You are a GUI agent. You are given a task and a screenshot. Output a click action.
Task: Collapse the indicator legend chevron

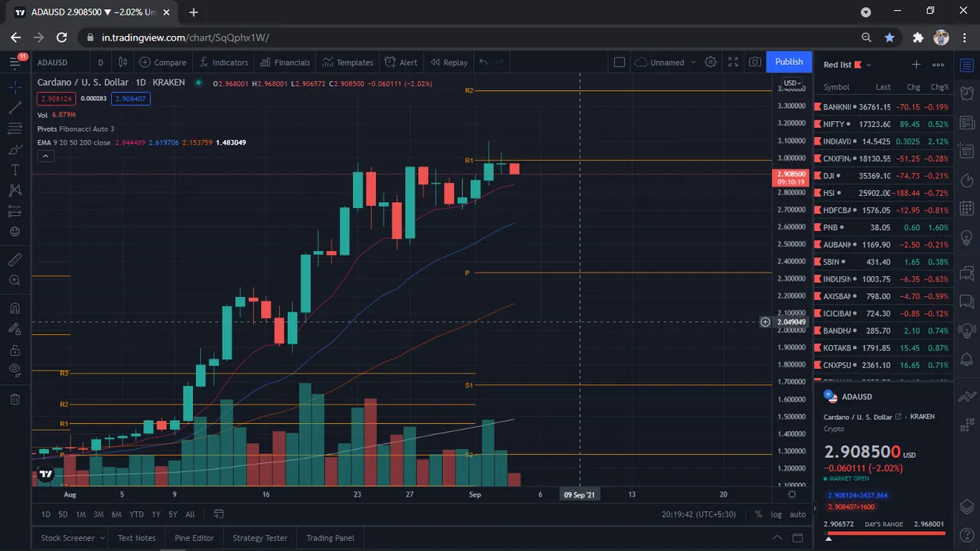pyautogui.click(x=45, y=156)
